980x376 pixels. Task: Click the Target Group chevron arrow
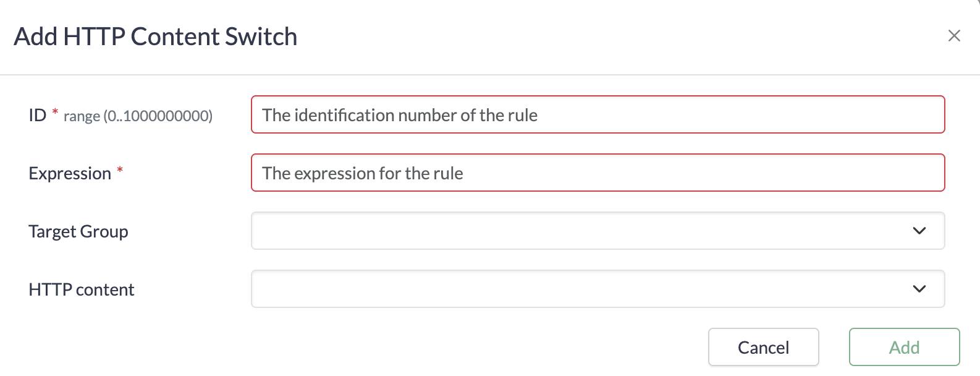[x=919, y=231]
